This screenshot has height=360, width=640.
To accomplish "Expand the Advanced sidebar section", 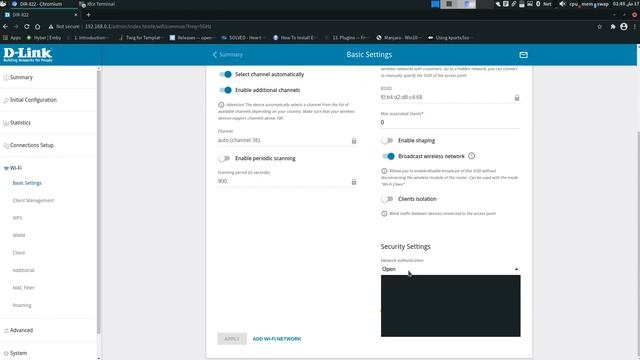I will coord(21,330).
